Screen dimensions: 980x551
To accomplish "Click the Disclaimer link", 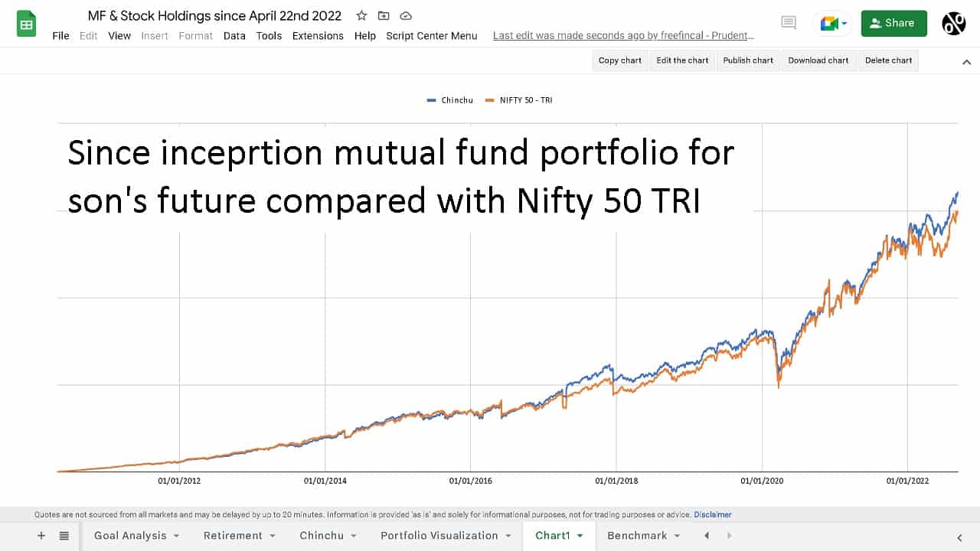I will pyautogui.click(x=712, y=514).
